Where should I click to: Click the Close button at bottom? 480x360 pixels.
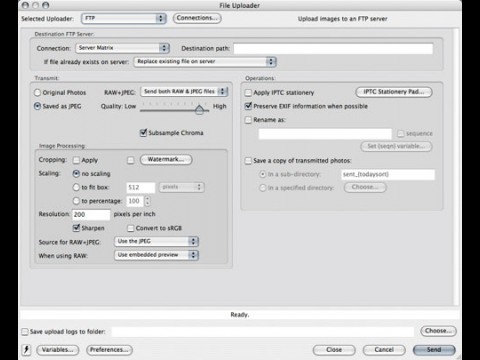pos(334,350)
